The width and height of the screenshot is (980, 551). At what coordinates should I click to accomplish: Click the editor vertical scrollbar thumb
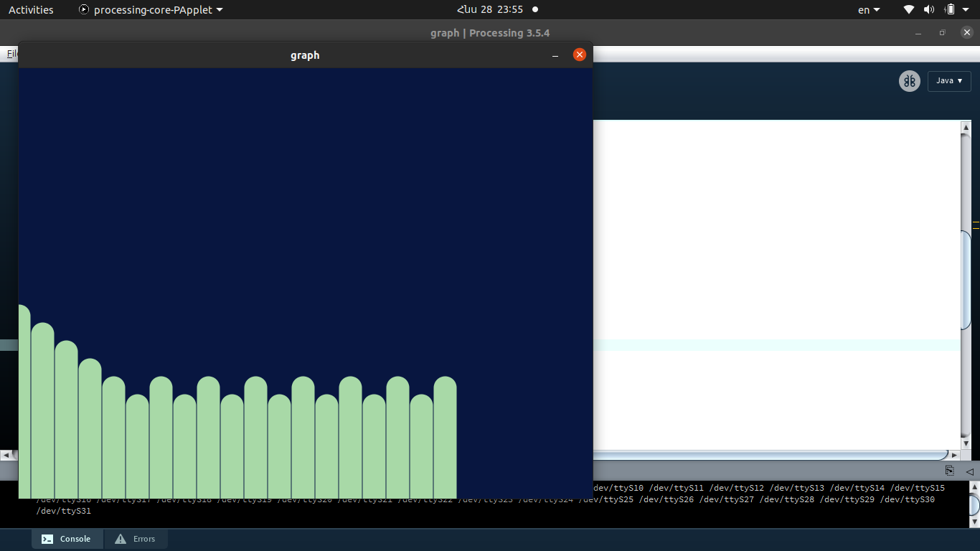click(x=966, y=280)
